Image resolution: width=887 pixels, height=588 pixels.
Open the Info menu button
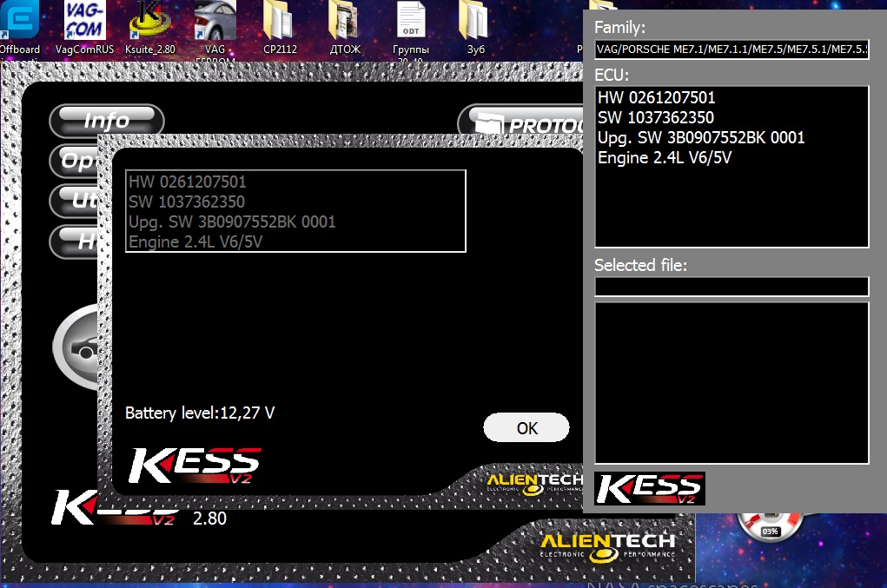point(107,121)
